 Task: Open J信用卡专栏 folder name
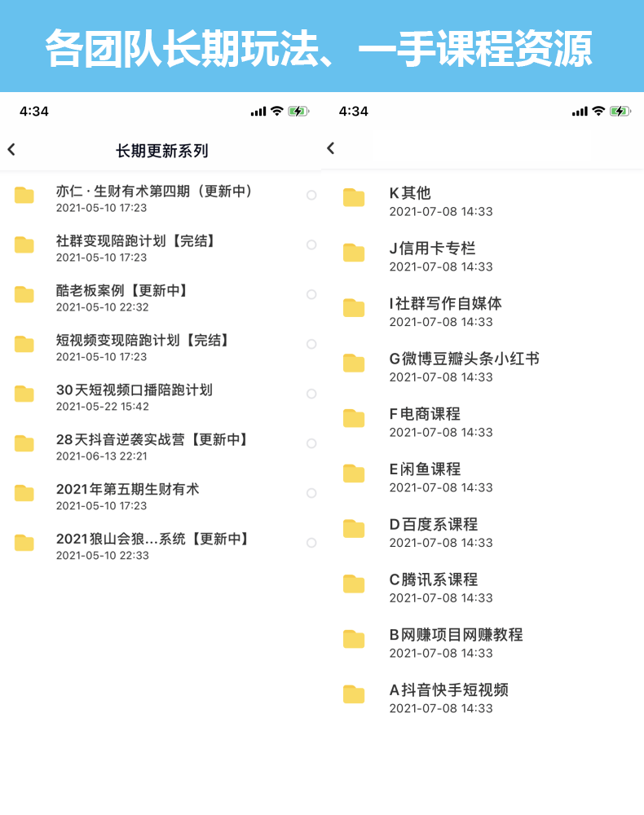[432, 248]
